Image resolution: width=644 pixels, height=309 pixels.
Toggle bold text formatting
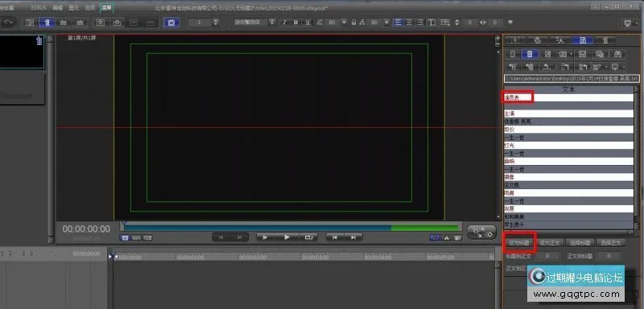pos(295,23)
